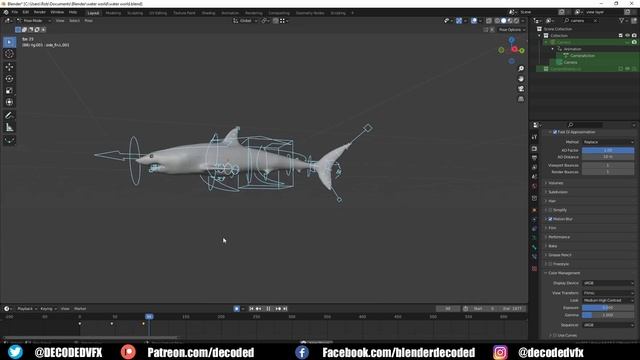Select the Cursor tool in toolbar
The width and height of the screenshot is (640, 360).
tap(9, 54)
